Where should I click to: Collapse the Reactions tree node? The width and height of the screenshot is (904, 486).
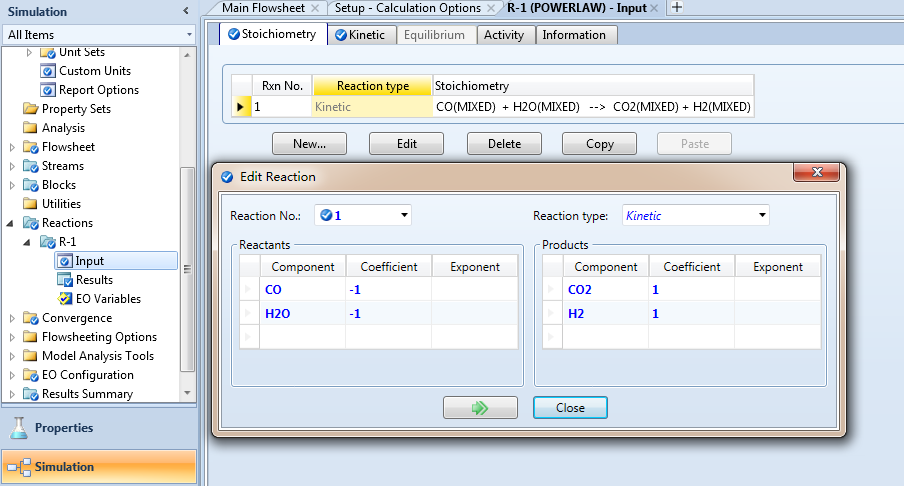coord(12,223)
